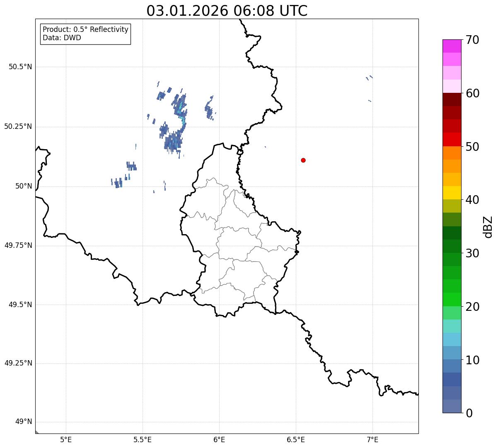This screenshot has width=498, height=448.
Task: Click the 60 label on colorbar
Action: (x=472, y=94)
